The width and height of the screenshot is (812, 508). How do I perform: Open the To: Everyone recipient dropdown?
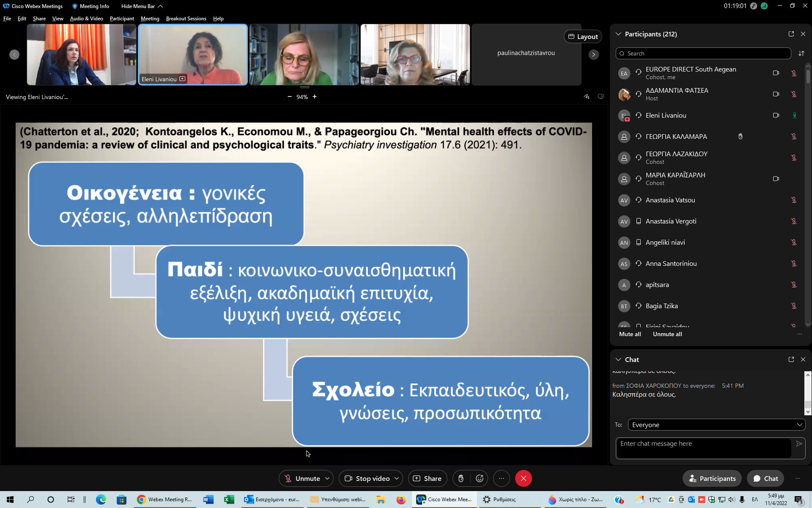716,425
